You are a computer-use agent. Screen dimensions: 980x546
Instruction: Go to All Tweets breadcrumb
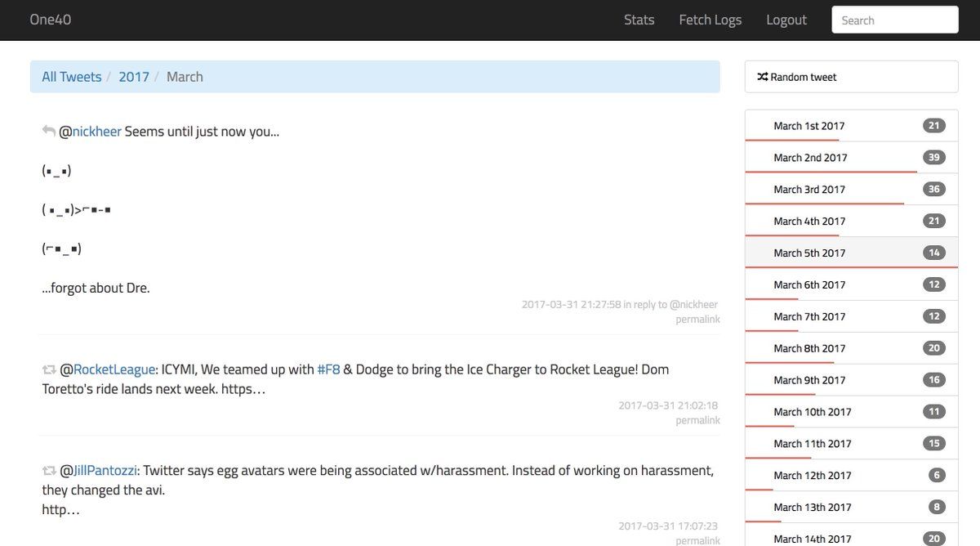tap(72, 77)
